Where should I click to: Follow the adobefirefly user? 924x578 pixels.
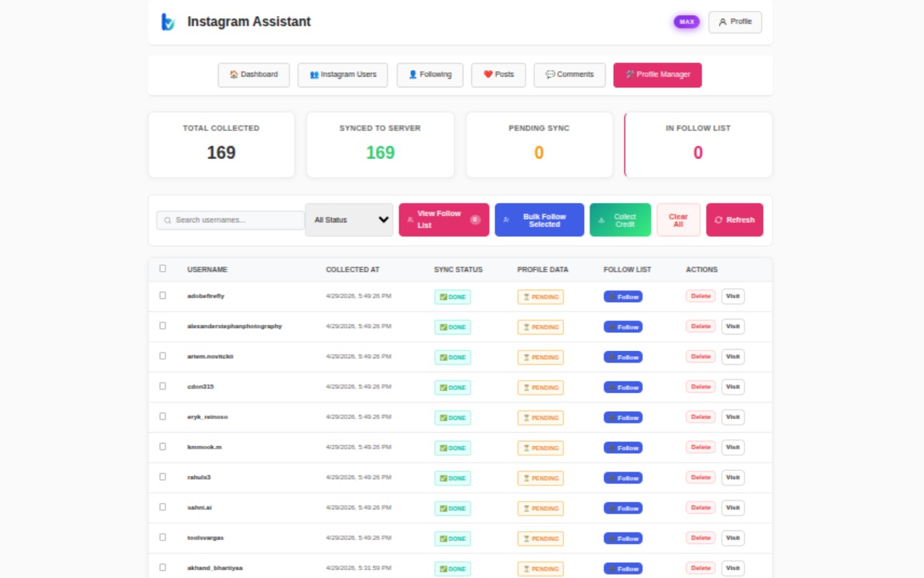point(623,297)
